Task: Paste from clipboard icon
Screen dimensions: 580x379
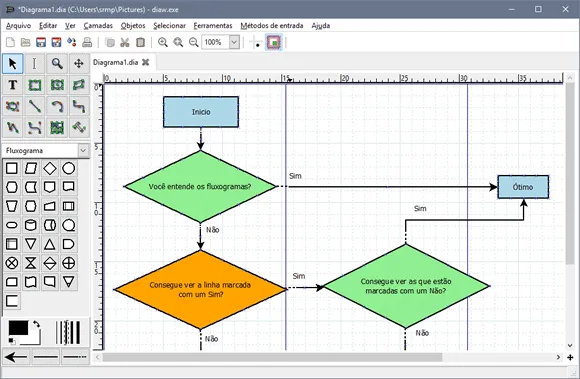Action: point(141,42)
